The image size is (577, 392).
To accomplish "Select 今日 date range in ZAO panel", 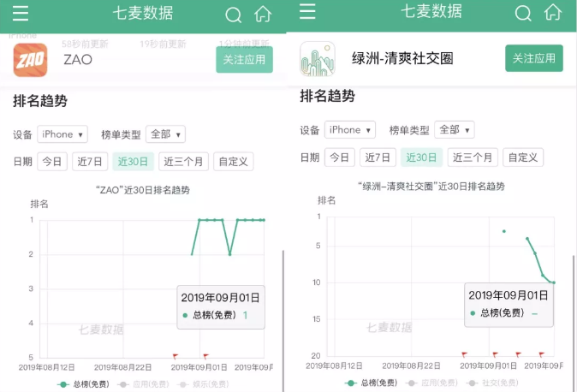I will coord(52,162).
